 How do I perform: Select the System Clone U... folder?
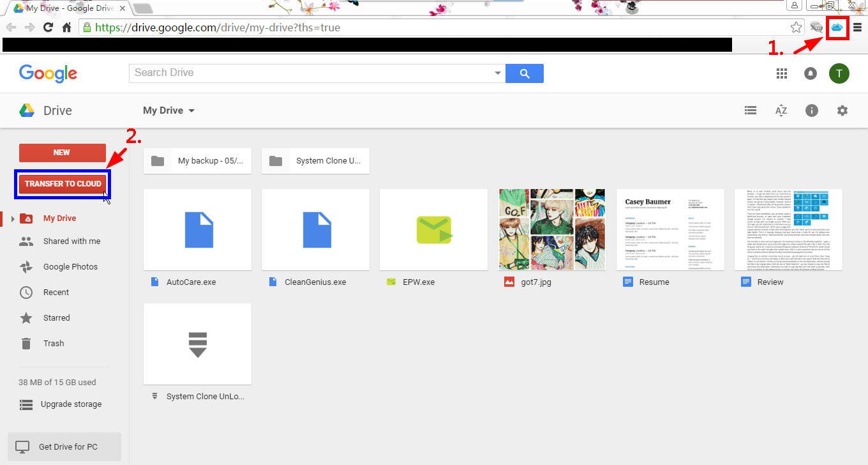point(315,161)
